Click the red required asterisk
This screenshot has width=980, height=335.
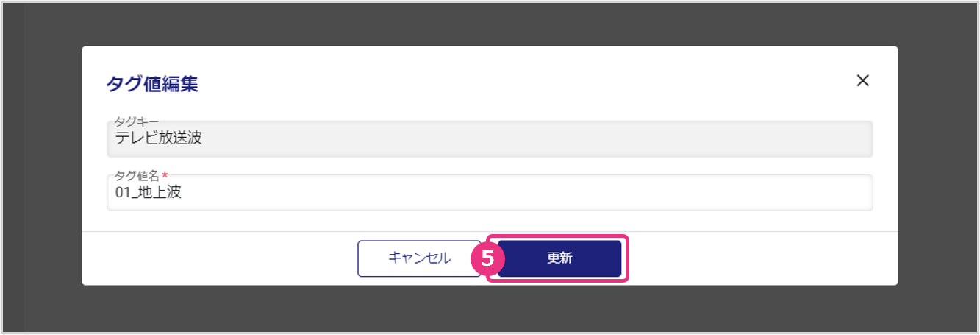165,175
